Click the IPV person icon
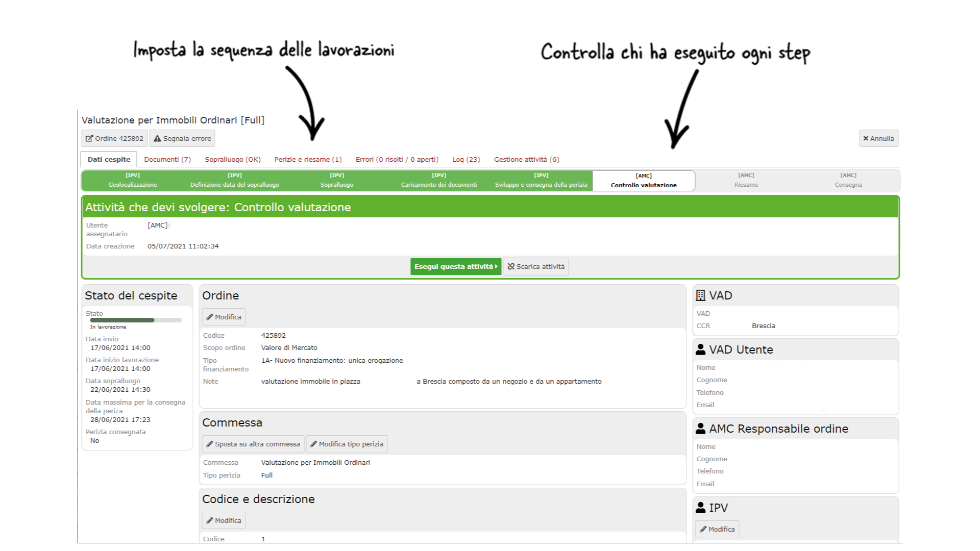This screenshot has height=551, width=980. pos(701,508)
